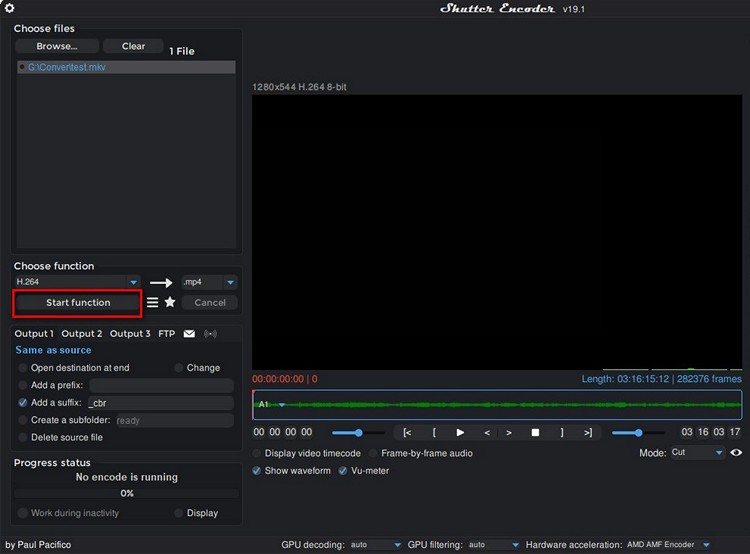This screenshot has width=750, height=554.
Task: Click the Clear button
Action: [x=133, y=46]
